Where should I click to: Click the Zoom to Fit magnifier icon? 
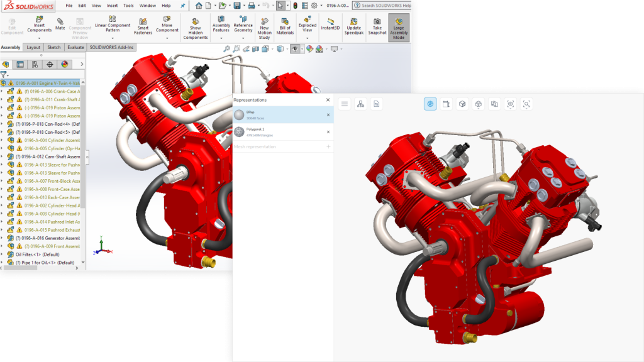pyautogui.click(x=226, y=49)
